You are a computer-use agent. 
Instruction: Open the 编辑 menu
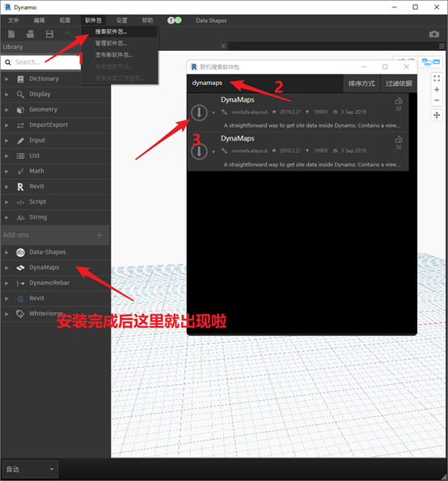click(x=39, y=20)
